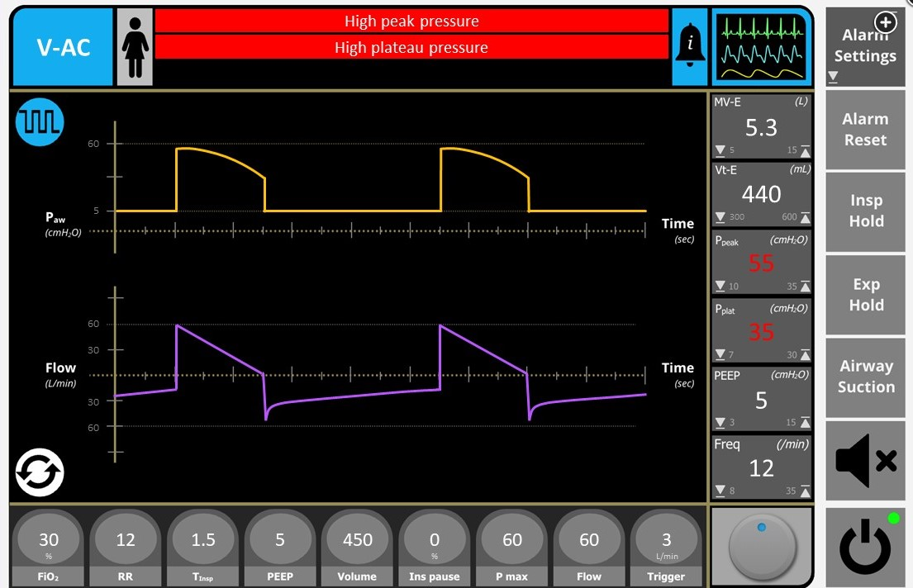Select the V-AC ventilation mode button
Viewport: 913px width, 588px height.
click(63, 47)
